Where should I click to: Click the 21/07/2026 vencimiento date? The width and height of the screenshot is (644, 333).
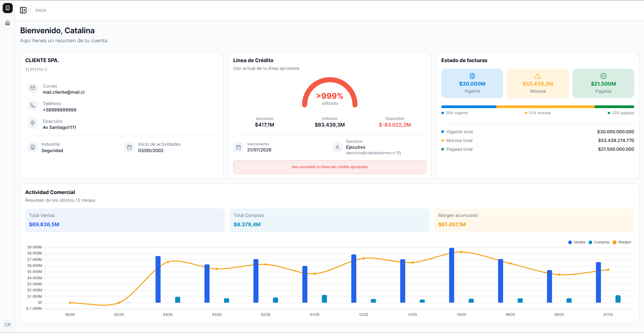(x=259, y=150)
